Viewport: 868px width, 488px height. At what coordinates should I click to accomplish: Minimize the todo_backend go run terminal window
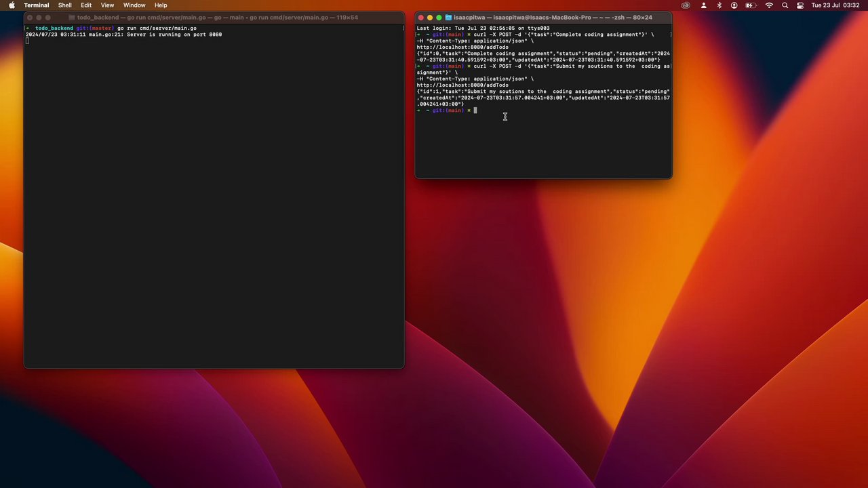[x=39, y=18]
